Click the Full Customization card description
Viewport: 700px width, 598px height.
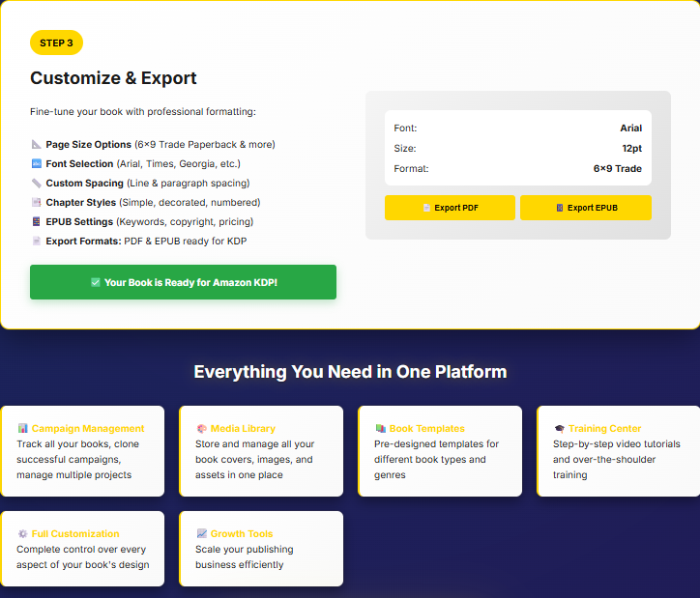(83, 557)
